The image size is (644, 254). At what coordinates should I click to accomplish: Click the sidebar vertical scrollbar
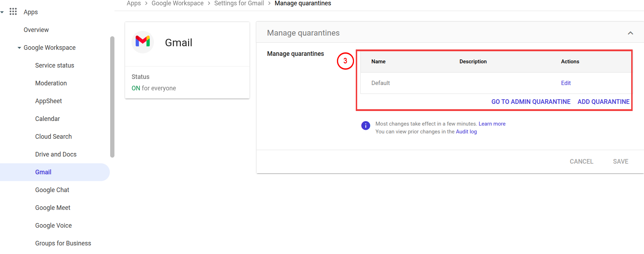coord(112,97)
